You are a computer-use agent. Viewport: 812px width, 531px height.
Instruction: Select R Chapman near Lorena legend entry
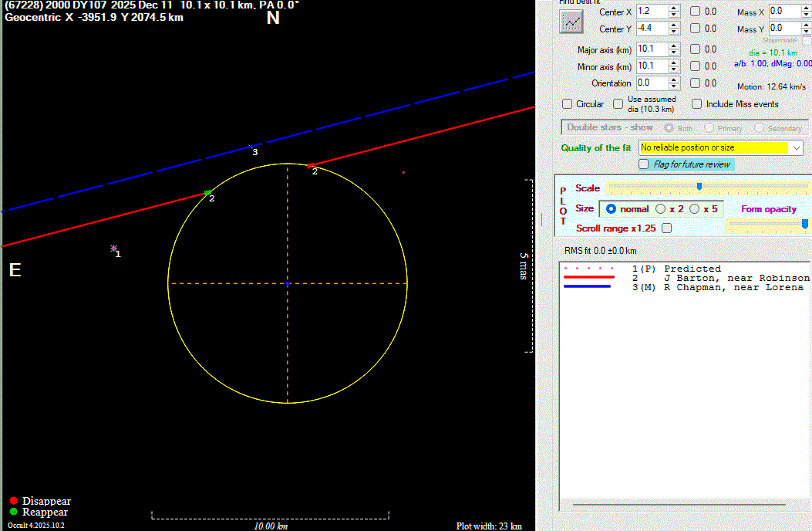coord(733,287)
